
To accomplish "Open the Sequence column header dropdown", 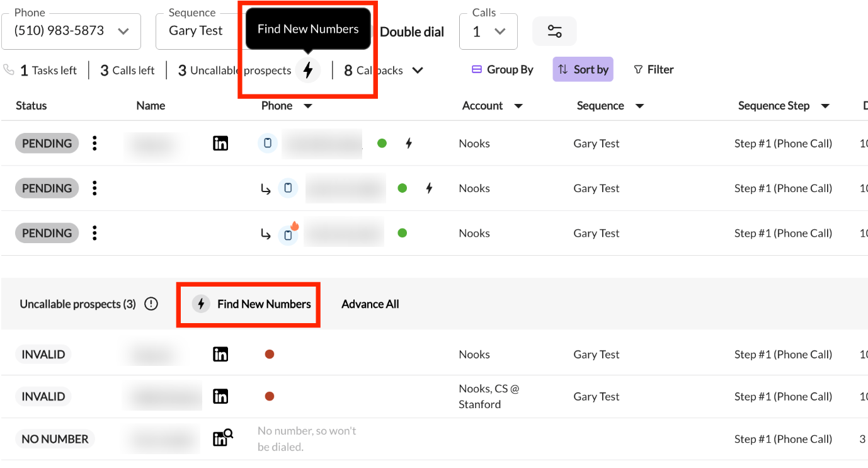I will [x=639, y=106].
